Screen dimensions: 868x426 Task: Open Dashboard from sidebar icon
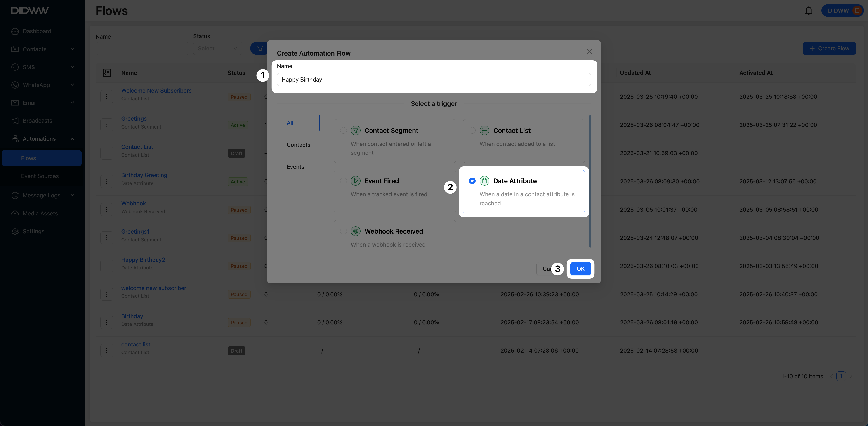(15, 31)
